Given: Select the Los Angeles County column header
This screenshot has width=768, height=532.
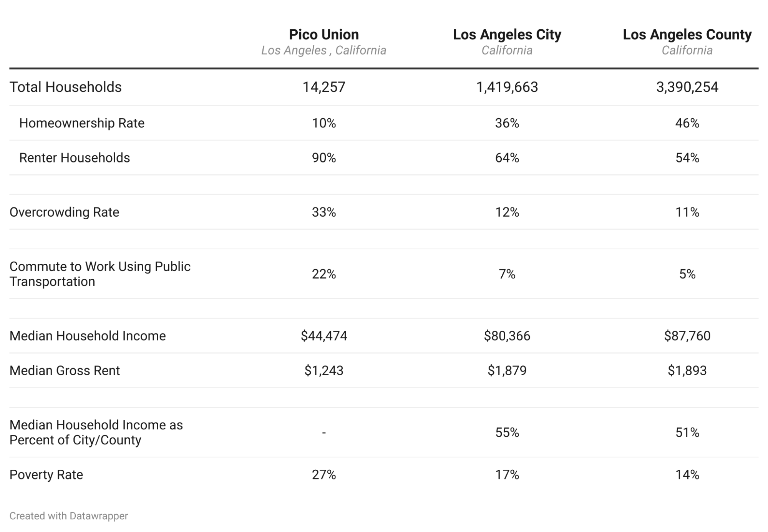Looking at the screenshot, I should tap(687, 35).
